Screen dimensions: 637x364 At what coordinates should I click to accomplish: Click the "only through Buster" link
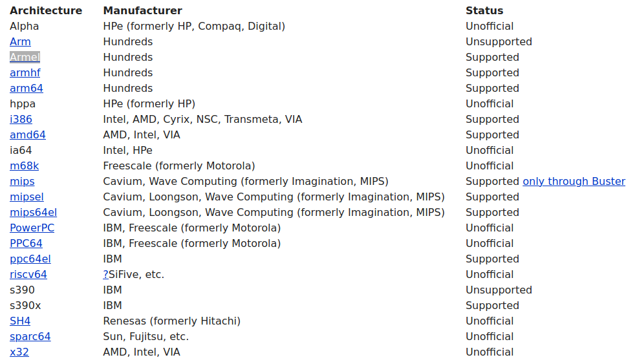click(574, 182)
